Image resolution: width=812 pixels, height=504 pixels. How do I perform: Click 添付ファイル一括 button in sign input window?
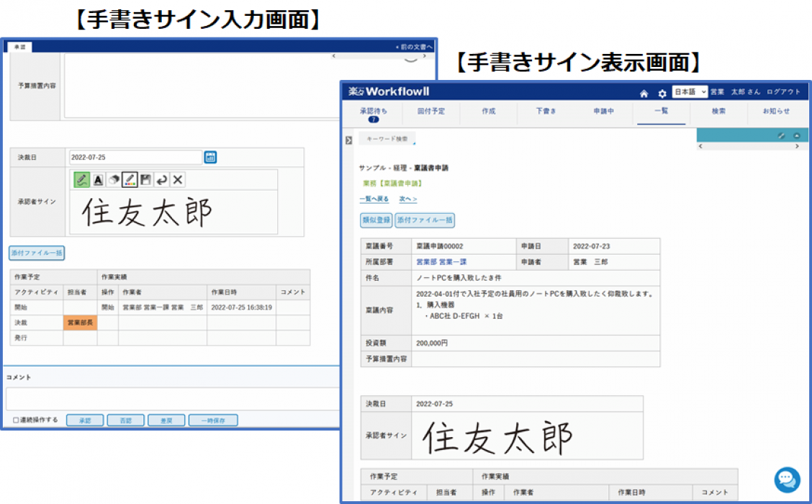click(37, 253)
